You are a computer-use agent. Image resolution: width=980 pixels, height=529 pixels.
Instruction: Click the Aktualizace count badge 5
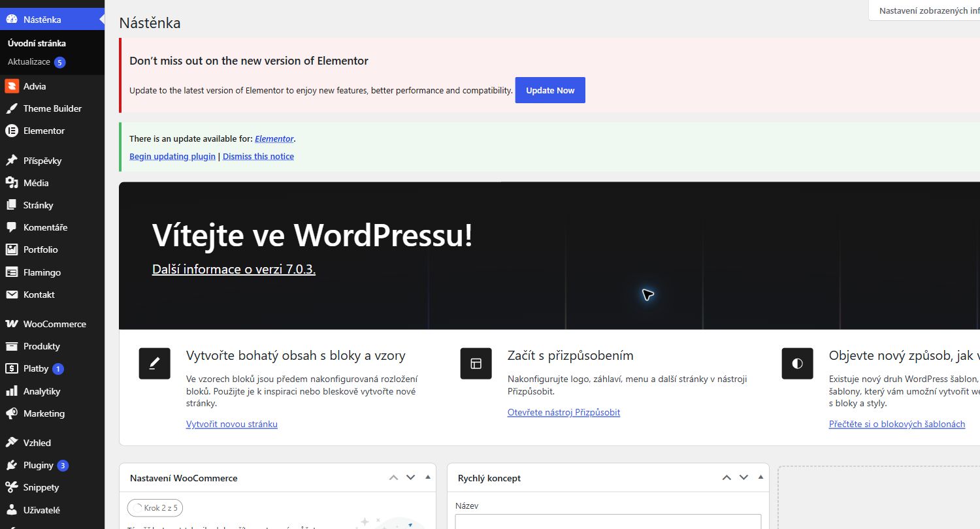coord(59,63)
